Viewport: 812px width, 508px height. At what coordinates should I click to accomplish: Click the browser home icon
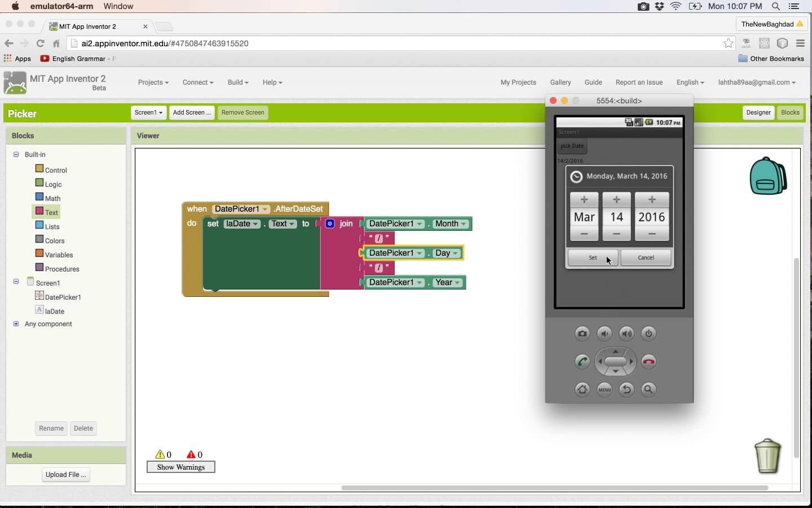56,43
